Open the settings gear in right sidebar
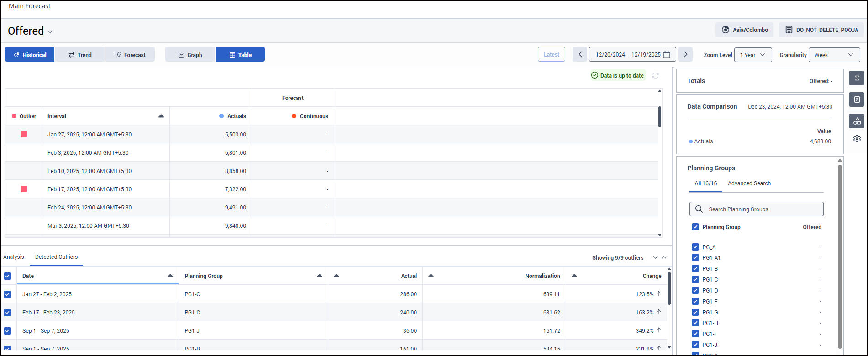This screenshot has height=356, width=868. (857, 139)
